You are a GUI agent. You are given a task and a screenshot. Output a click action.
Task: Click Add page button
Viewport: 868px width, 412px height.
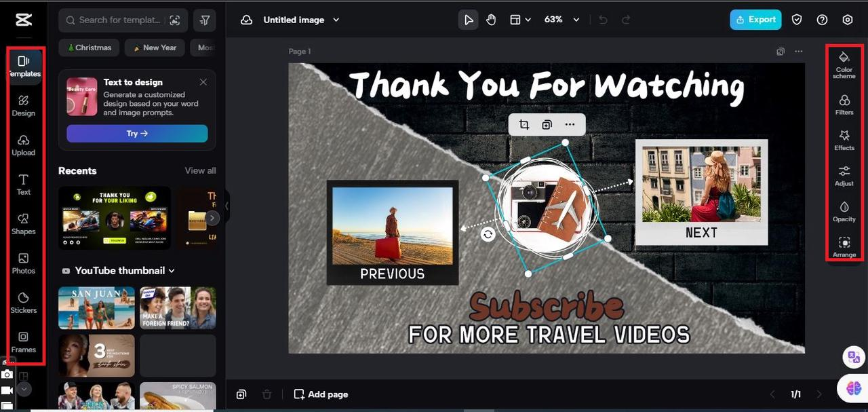pos(321,394)
